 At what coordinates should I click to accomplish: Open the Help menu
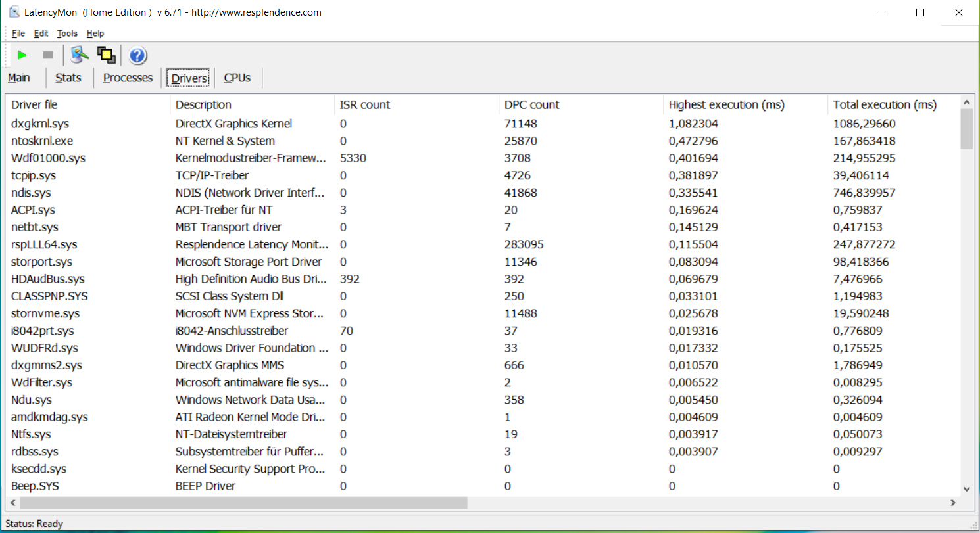95,34
